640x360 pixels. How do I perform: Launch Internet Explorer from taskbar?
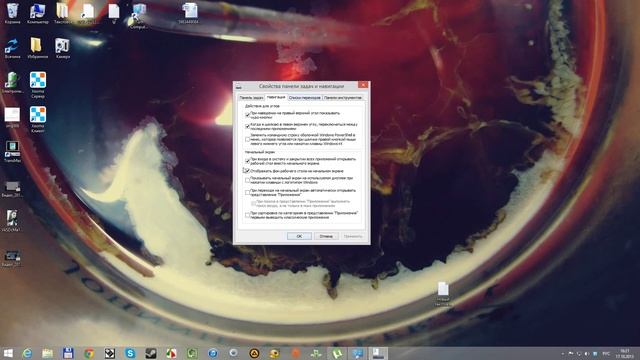coord(27,353)
